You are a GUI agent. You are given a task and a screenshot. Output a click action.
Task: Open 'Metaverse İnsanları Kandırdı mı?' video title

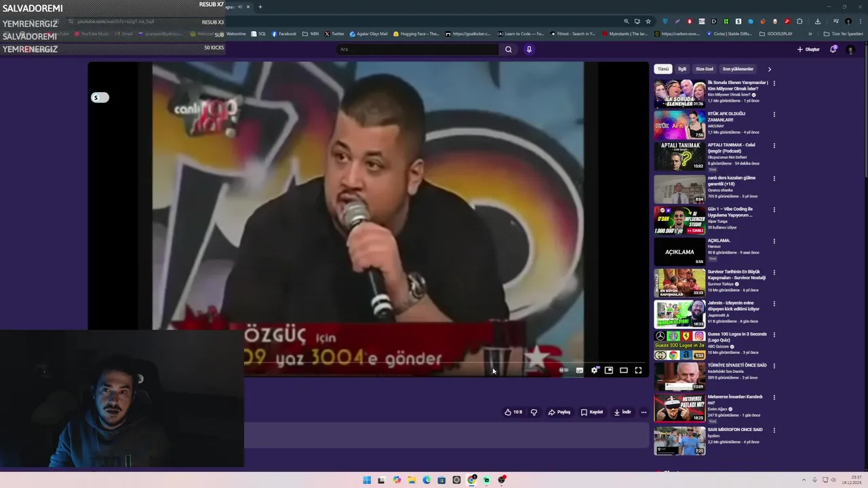tap(735, 399)
